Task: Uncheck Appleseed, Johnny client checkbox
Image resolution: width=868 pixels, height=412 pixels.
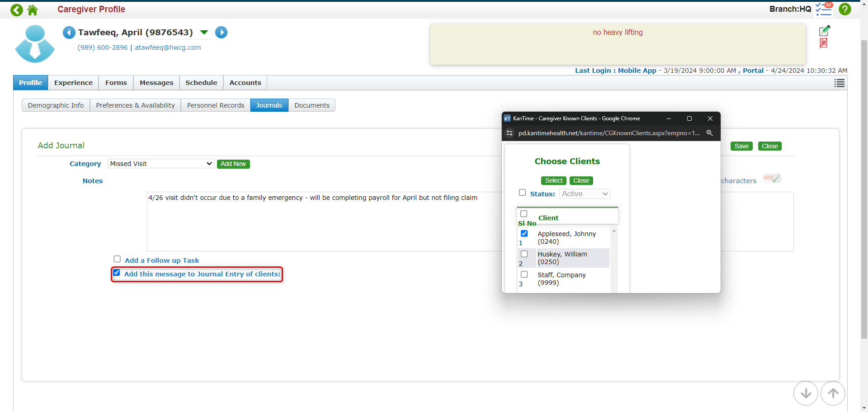Action: 524,234
